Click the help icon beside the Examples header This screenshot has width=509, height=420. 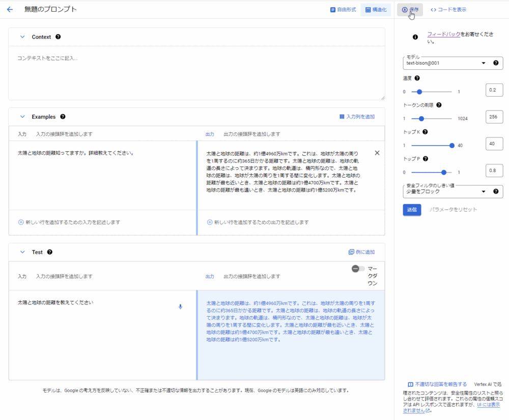tap(63, 117)
